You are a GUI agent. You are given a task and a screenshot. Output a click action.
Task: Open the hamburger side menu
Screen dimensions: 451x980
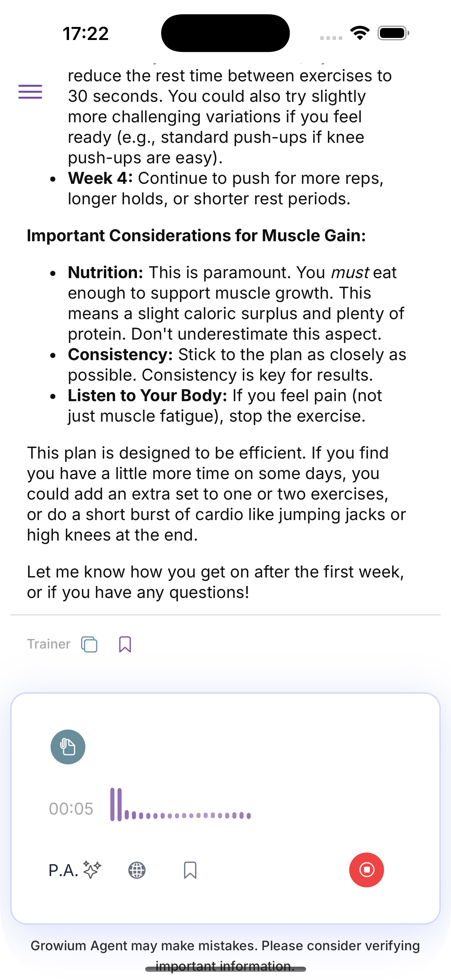(x=30, y=92)
